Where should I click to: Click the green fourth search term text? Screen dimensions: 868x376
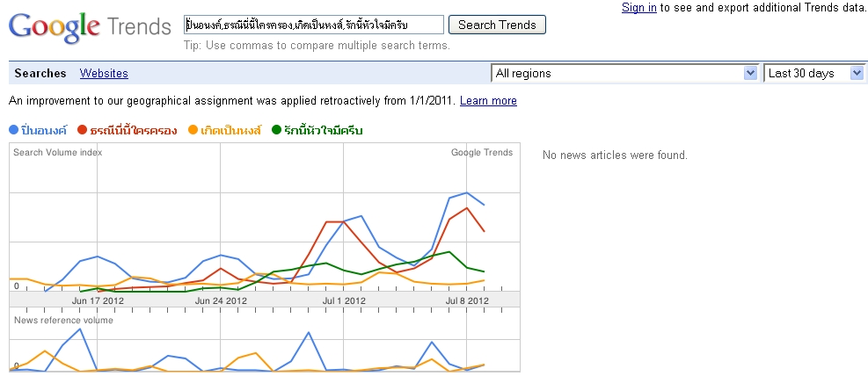tap(324, 130)
